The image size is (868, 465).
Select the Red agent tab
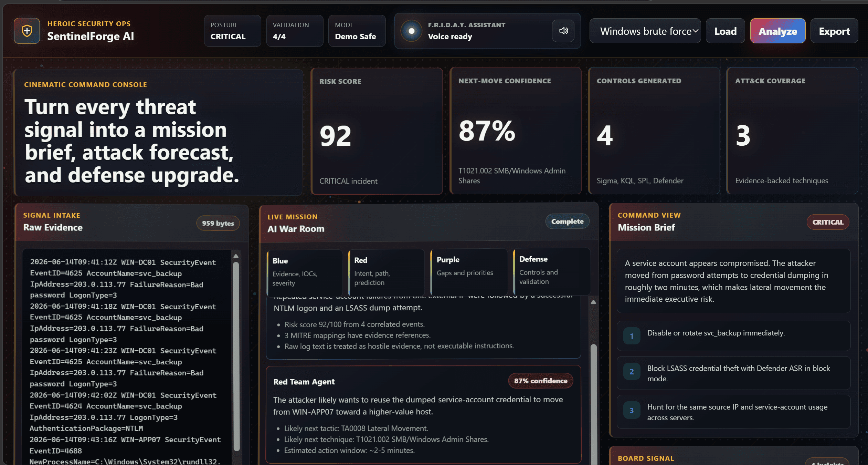click(x=387, y=272)
